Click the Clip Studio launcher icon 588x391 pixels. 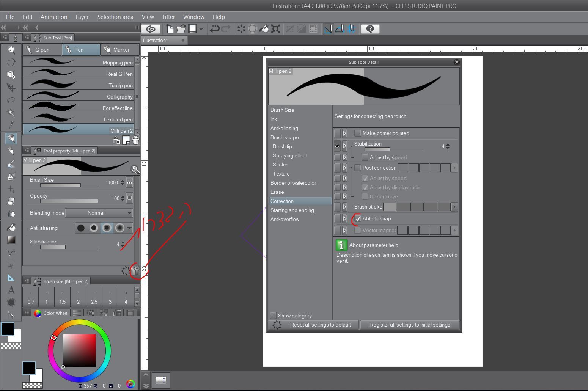point(151,29)
